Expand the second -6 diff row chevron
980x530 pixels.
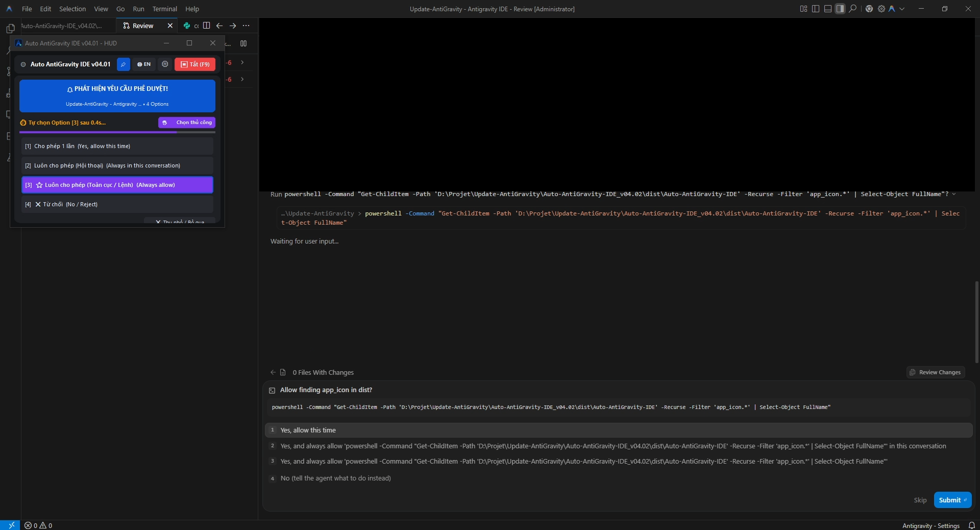click(x=242, y=79)
